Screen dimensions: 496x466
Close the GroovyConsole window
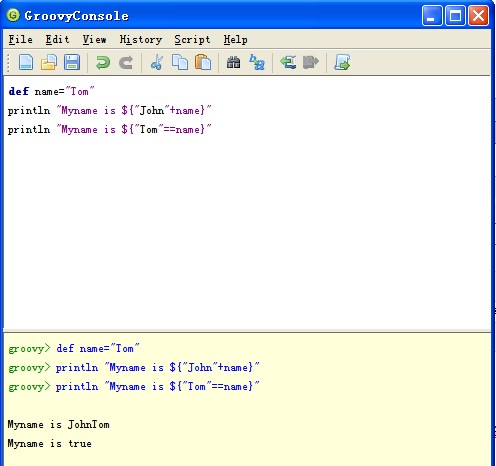(479, 15)
